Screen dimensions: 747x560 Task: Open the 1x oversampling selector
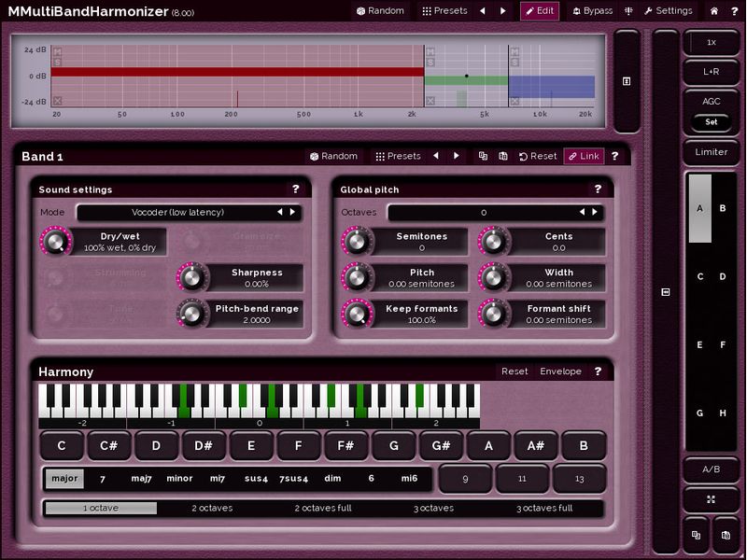click(712, 42)
